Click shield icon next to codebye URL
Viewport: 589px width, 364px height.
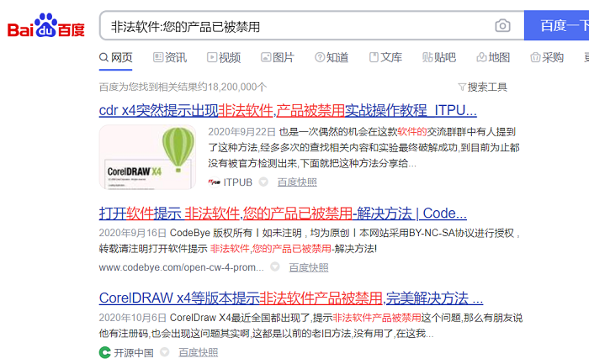pyautogui.click(x=275, y=266)
